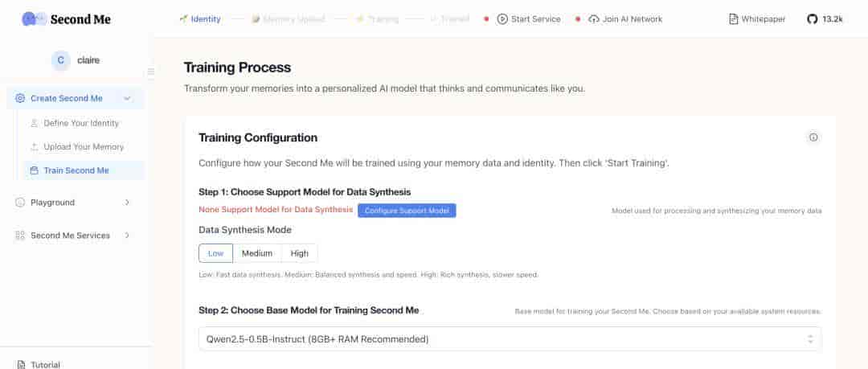Click the Join AI Network cloud icon
Image resolution: width=868 pixels, height=369 pixels.
594,18
